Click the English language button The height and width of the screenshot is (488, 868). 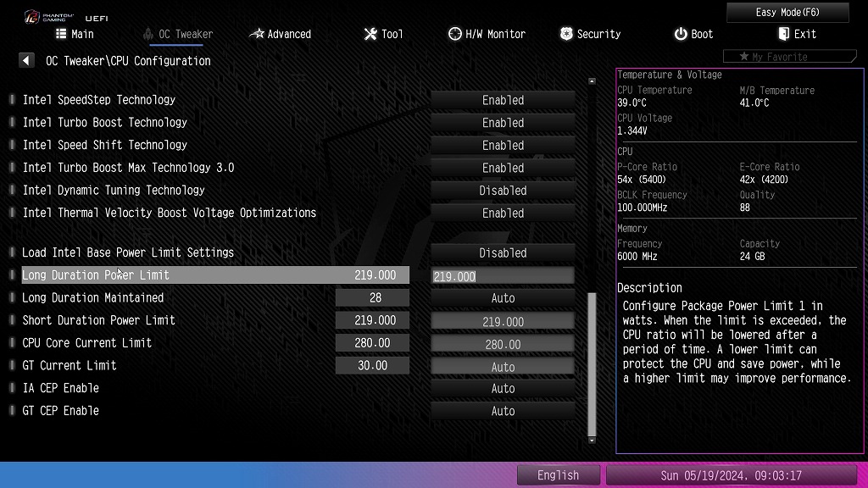(558, 475)
